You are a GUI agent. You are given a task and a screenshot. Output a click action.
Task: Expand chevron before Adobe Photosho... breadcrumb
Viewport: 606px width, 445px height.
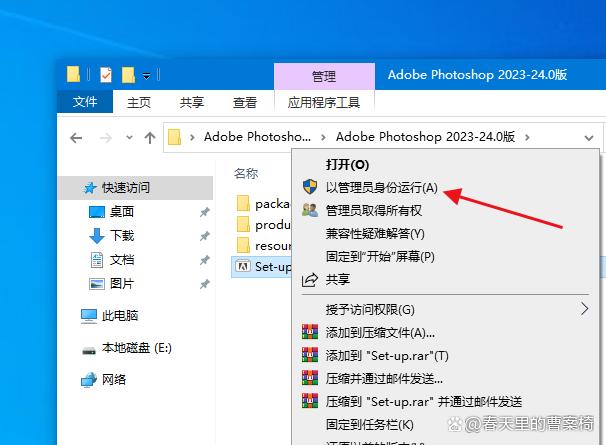192,137
